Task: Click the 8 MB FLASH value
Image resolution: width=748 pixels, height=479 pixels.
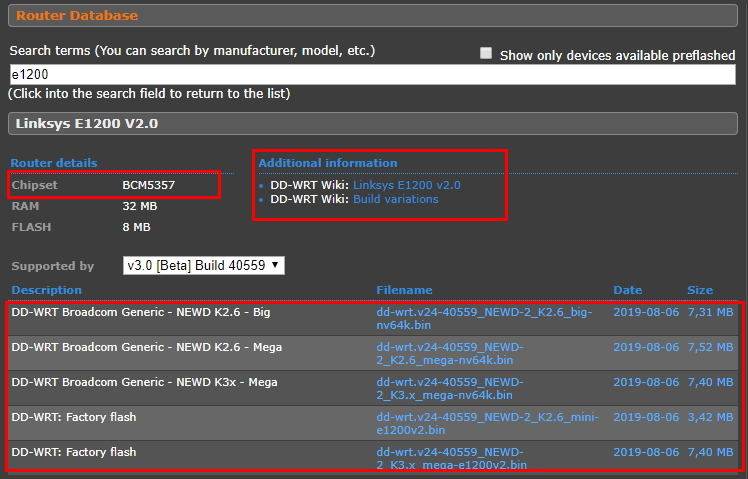Action: coord(136,227)
